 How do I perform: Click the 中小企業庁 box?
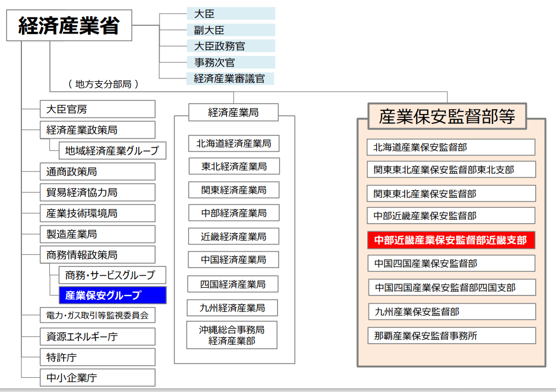point(98,378)
